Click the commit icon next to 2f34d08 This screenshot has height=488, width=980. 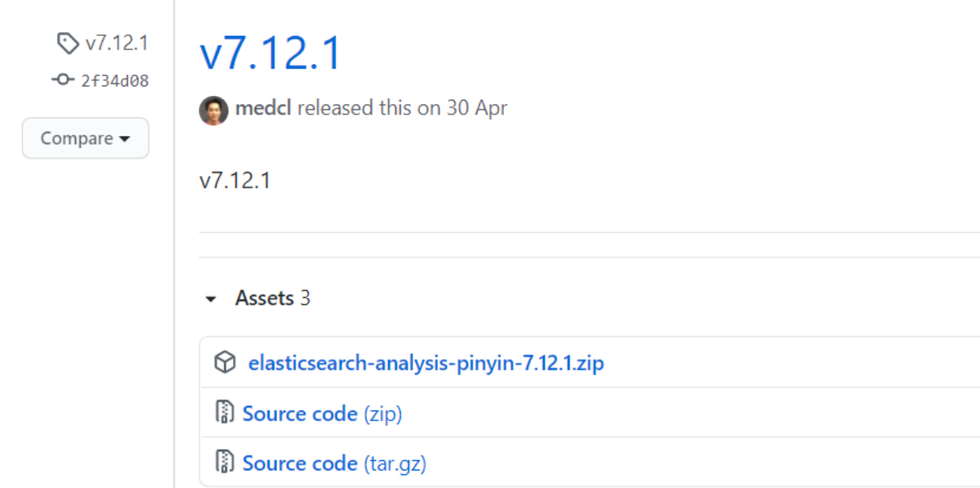point(63,80)
